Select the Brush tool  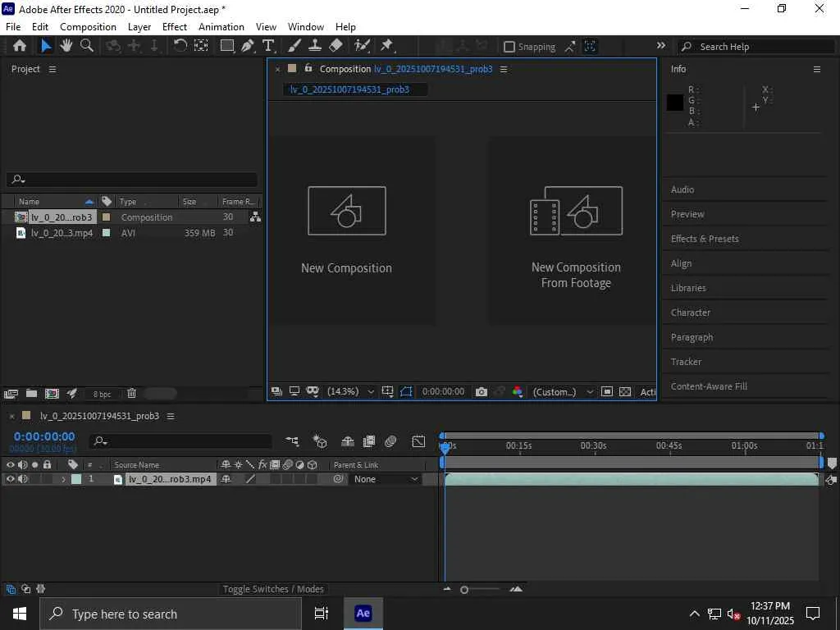pos(294,46)
